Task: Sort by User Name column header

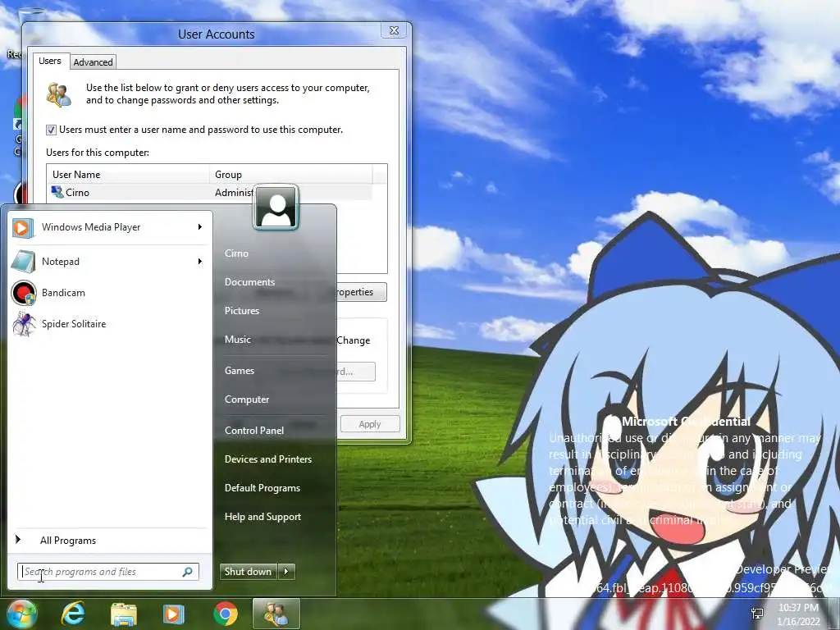Action: (x=129, y=175)
